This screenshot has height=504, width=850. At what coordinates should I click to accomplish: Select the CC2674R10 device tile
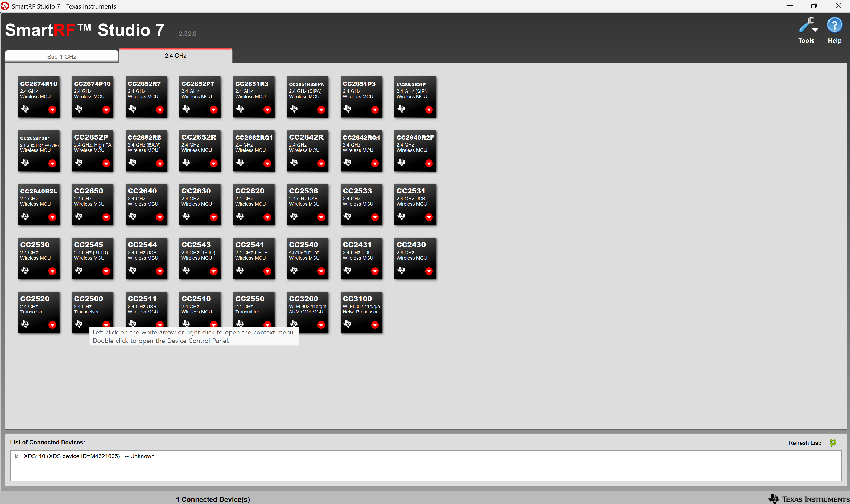[x=39, y=97]
